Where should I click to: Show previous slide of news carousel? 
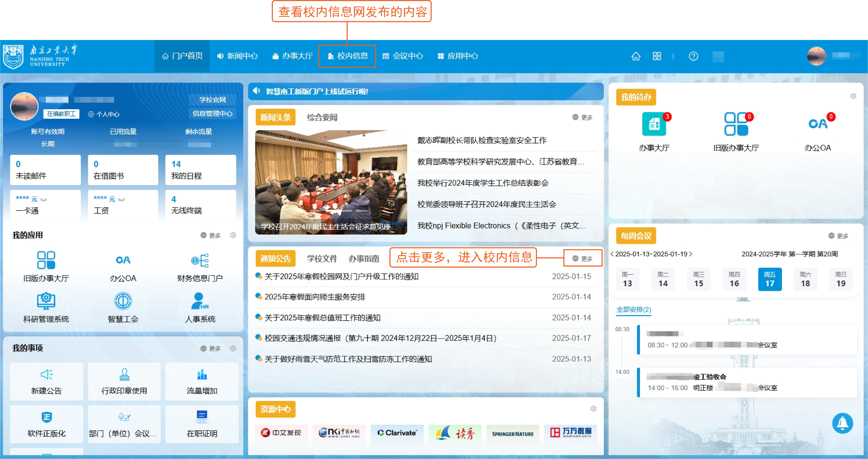pyautogui.click(x=268, y=180)
